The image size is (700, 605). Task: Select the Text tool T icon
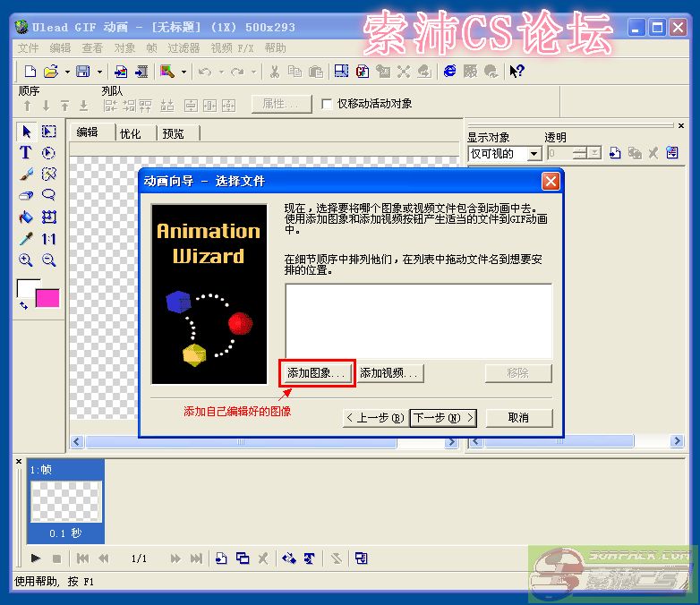(x=25, y=152)
